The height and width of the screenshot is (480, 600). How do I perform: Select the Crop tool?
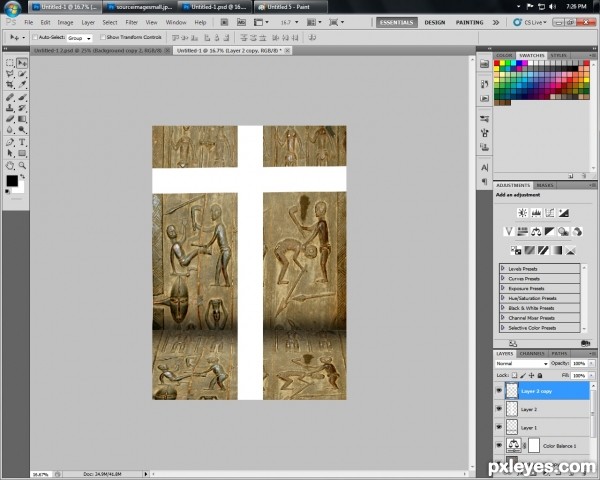(10, 85)
